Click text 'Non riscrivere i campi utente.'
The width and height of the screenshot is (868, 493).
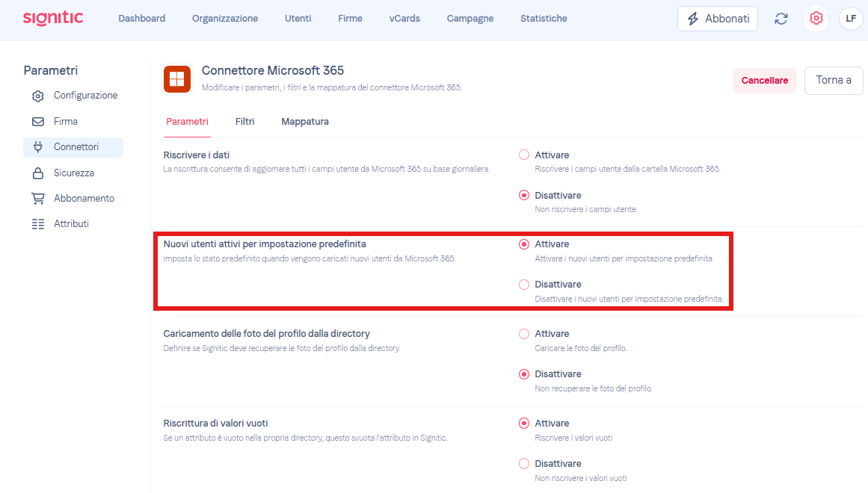tap(585, 210)
